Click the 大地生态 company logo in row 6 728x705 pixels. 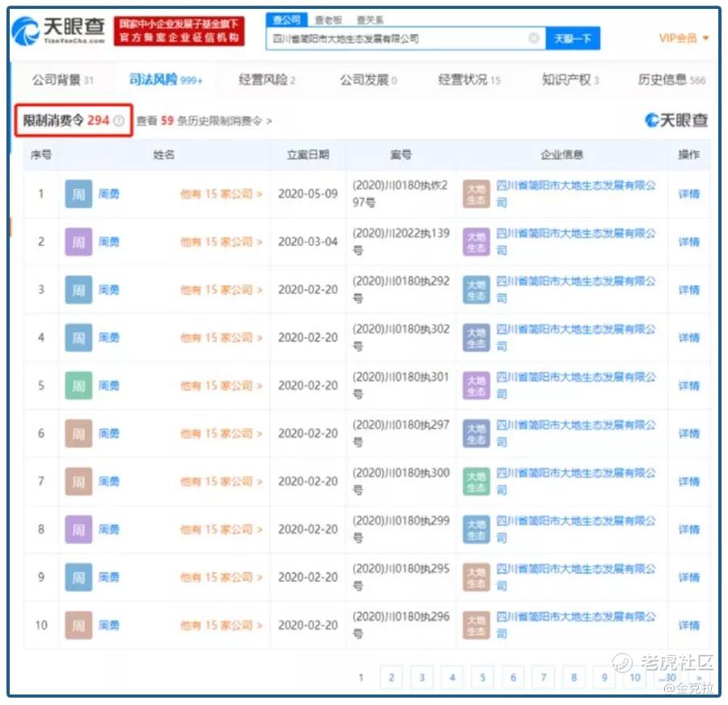coord(476,433)
